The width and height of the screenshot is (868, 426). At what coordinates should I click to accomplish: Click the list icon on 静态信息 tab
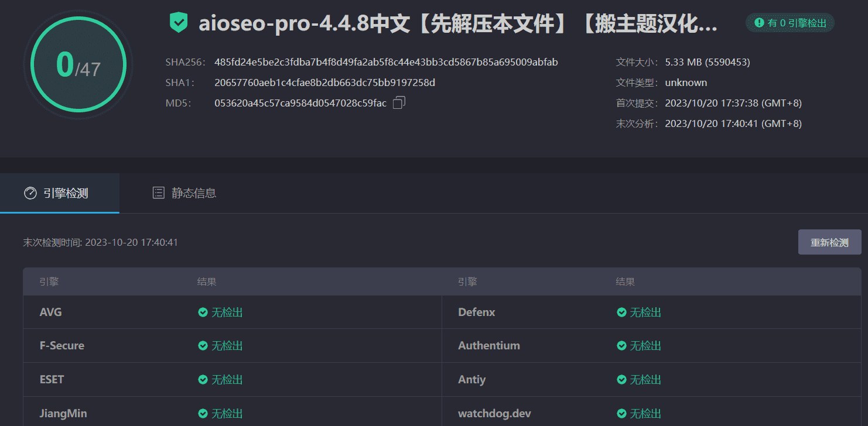coord(158,193)
